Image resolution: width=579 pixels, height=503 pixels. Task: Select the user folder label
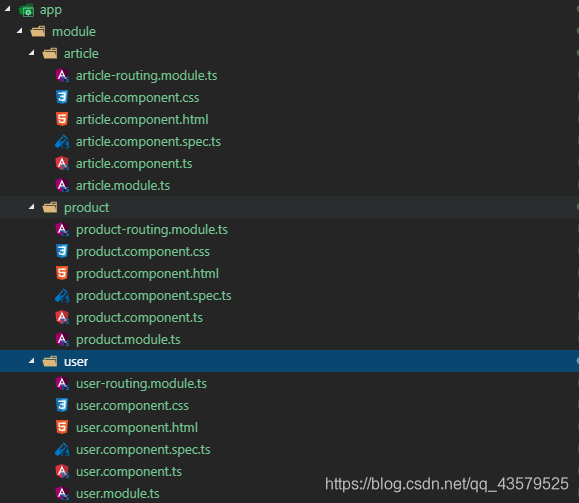click(76, 362)
